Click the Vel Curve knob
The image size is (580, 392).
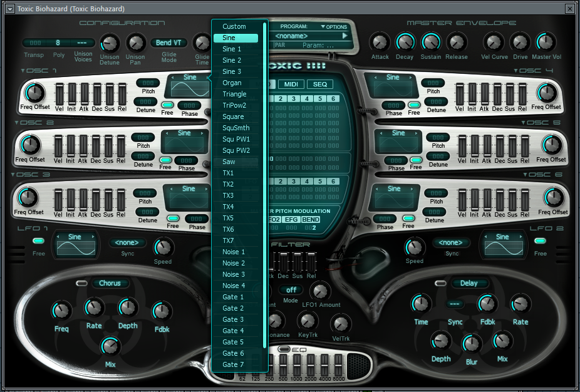click(x=494, y=43)
